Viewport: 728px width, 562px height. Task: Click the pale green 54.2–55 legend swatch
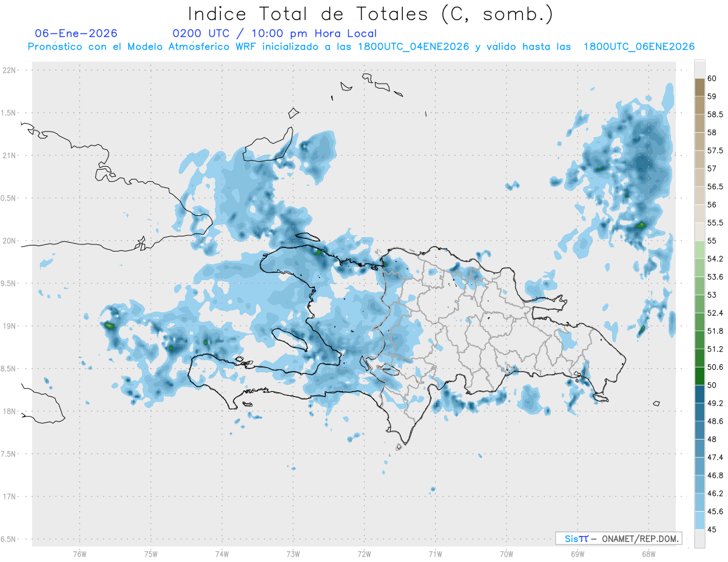coord(699,250)
